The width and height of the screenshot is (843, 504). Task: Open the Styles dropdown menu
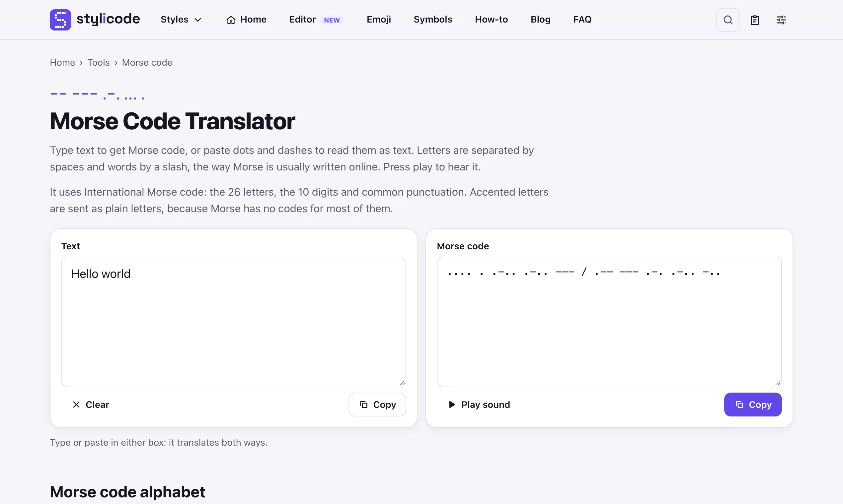181,20
